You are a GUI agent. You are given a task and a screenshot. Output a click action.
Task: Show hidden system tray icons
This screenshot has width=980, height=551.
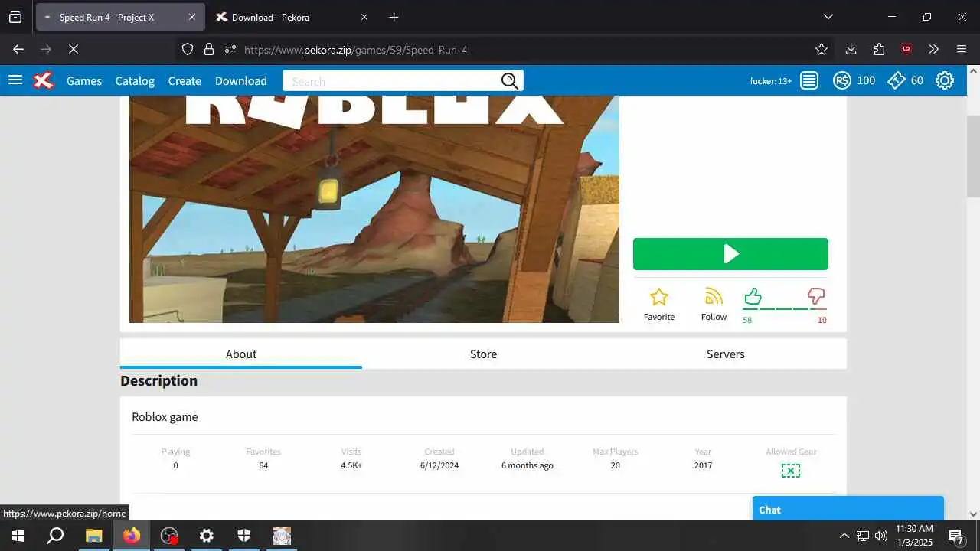click(844, 536)
